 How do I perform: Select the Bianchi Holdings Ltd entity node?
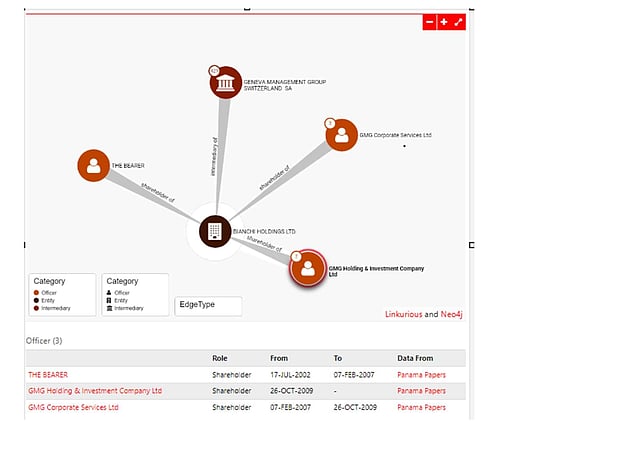coord(215,231)
